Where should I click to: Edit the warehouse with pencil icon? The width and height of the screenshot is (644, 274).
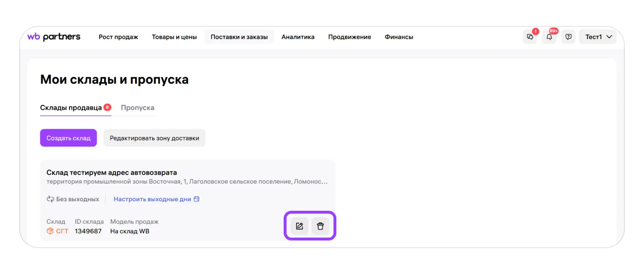click(x=299, y=226)
